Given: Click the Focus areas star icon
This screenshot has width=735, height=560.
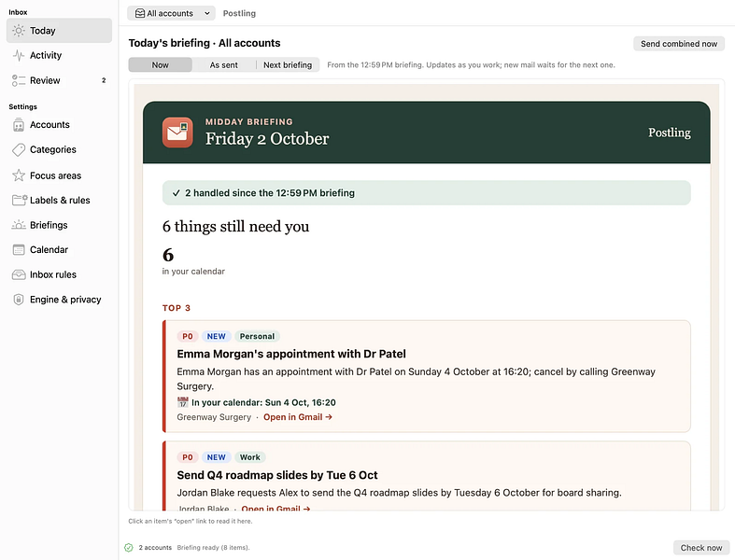Looking at the screenshot, I should click(x=19, y=175).
